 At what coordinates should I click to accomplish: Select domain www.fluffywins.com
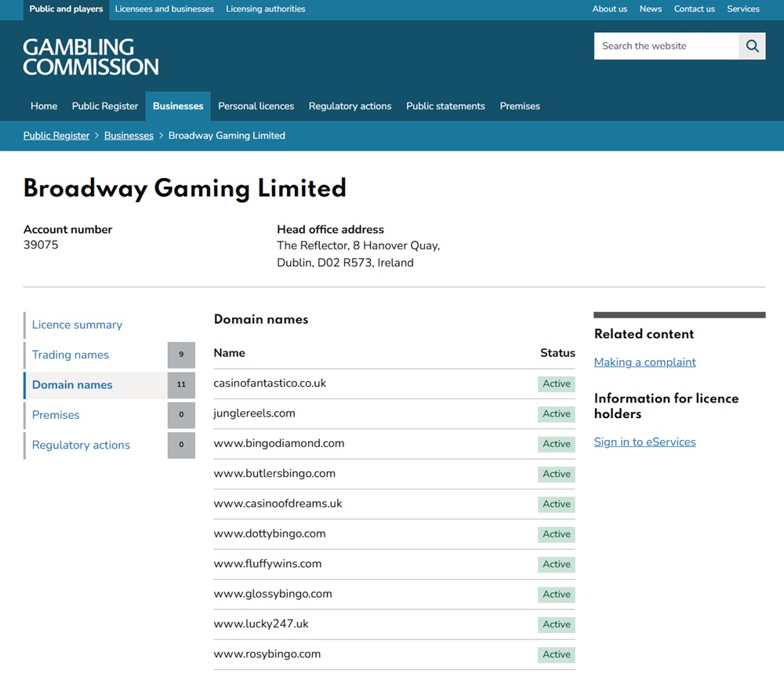[x=267, y=563]
